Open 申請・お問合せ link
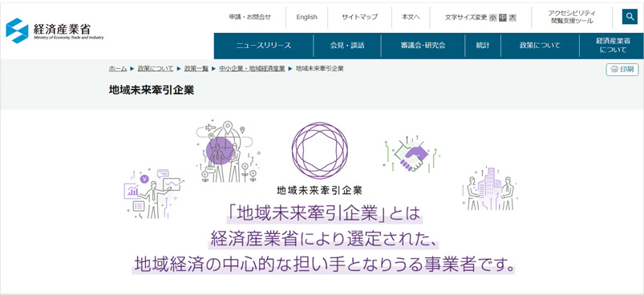Screen dimensions: 644x295 coord(249,17)
